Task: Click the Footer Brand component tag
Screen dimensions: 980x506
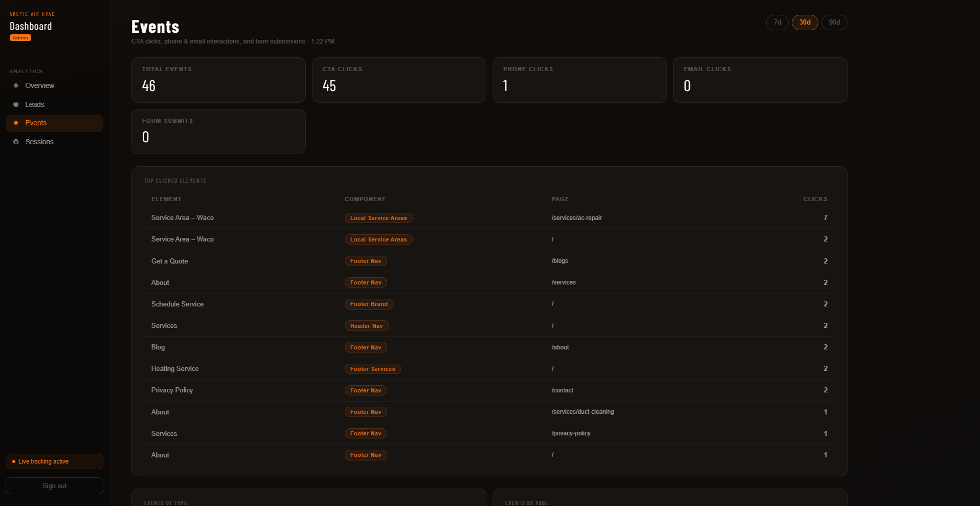Action: [x=369, y=304]
